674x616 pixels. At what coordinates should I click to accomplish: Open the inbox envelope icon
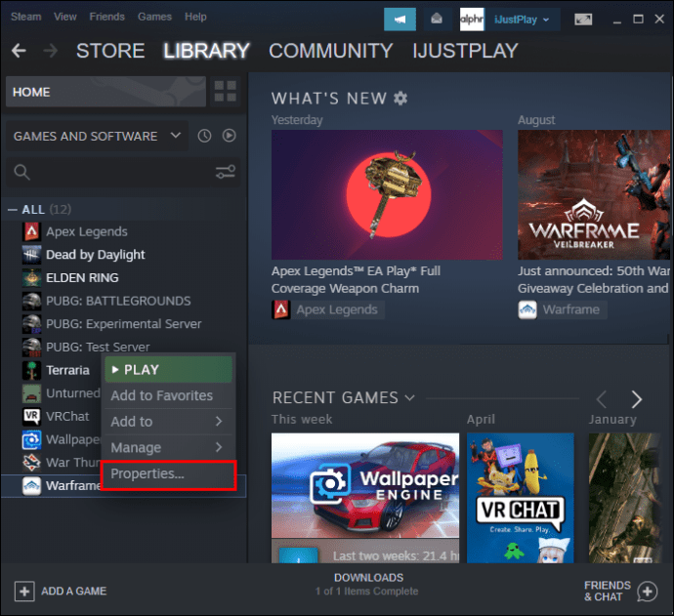pyautogui.click(x=437, y=20)
